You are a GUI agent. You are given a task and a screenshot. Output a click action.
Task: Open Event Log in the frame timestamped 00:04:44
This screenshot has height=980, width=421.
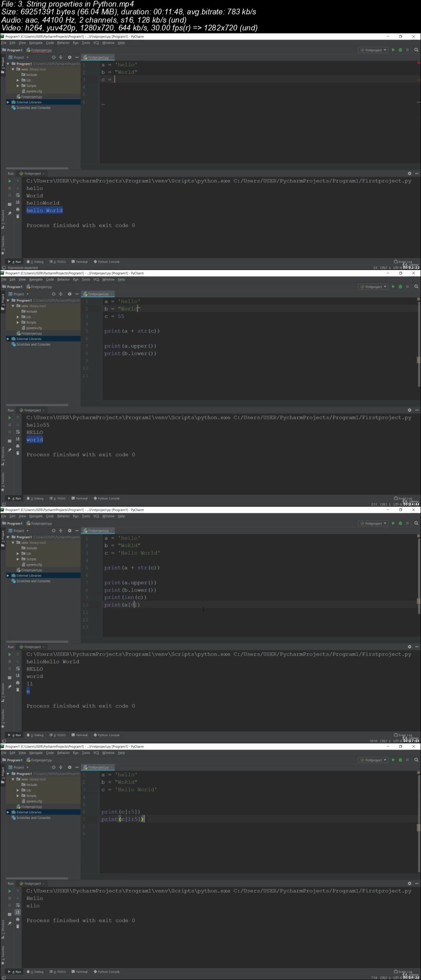pos(403,498)
